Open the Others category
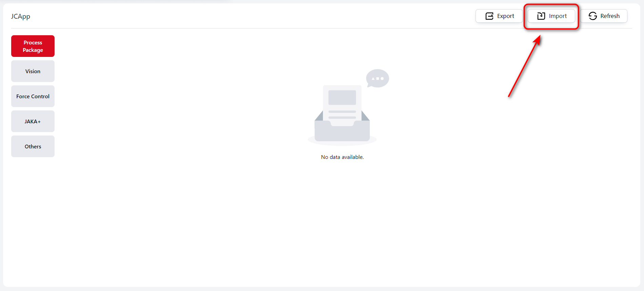This screenshot has height=291, width=644. 33,146
